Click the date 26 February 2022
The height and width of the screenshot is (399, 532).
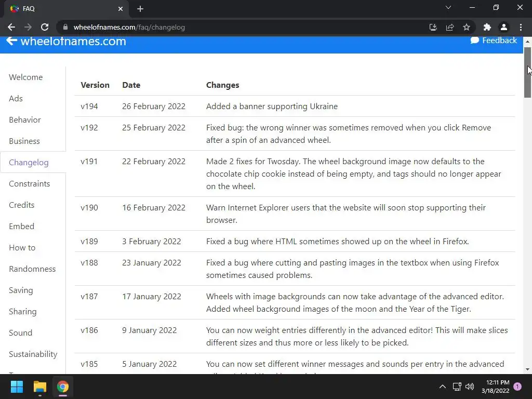point(154,107)
